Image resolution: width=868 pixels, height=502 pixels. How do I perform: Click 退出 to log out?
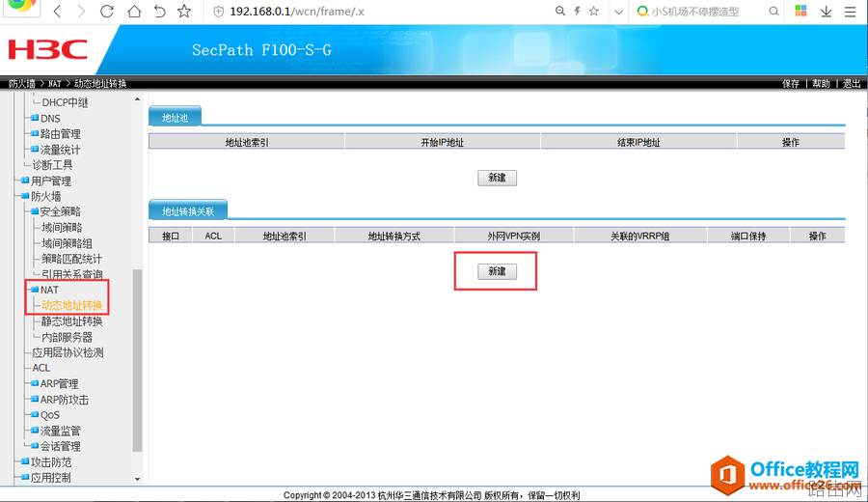852,84
